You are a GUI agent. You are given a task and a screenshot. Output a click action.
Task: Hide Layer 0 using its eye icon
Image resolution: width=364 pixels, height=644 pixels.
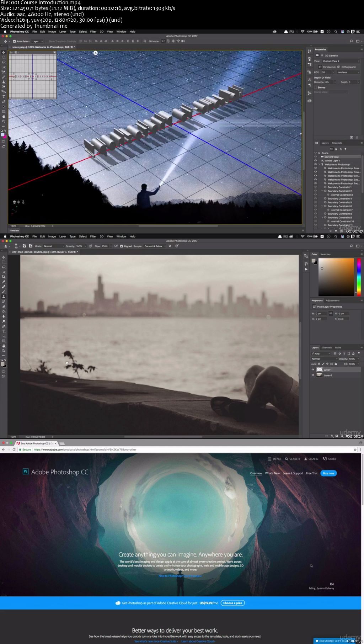(313, 375)
